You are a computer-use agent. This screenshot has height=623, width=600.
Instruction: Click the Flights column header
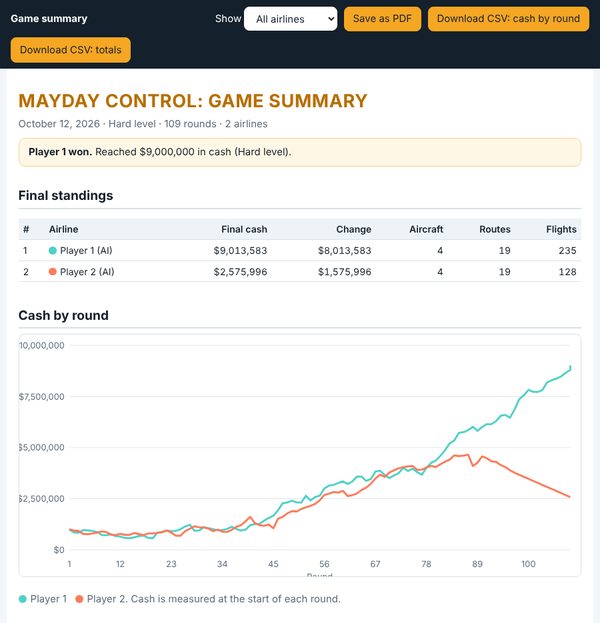pos(561,229)
